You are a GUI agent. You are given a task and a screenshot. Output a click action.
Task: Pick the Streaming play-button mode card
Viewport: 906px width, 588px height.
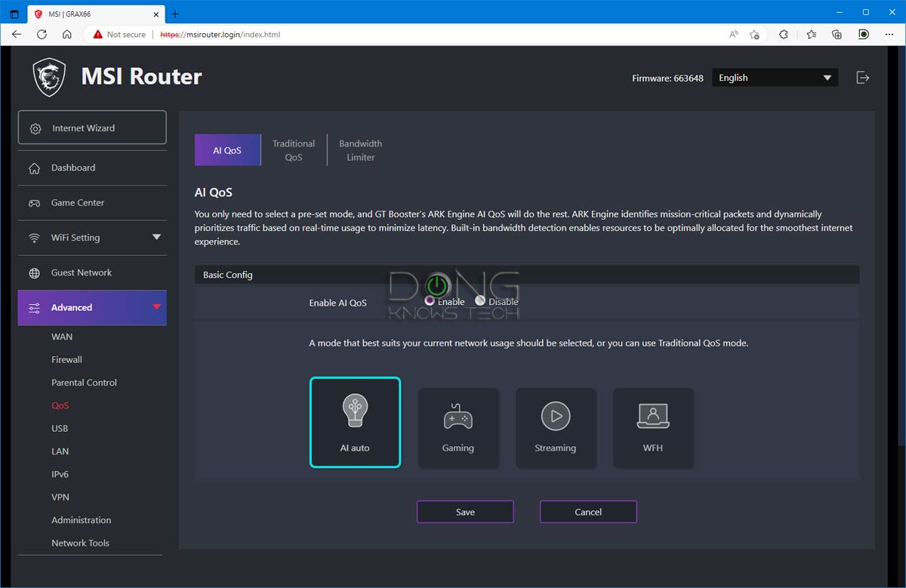pos(556,428)
